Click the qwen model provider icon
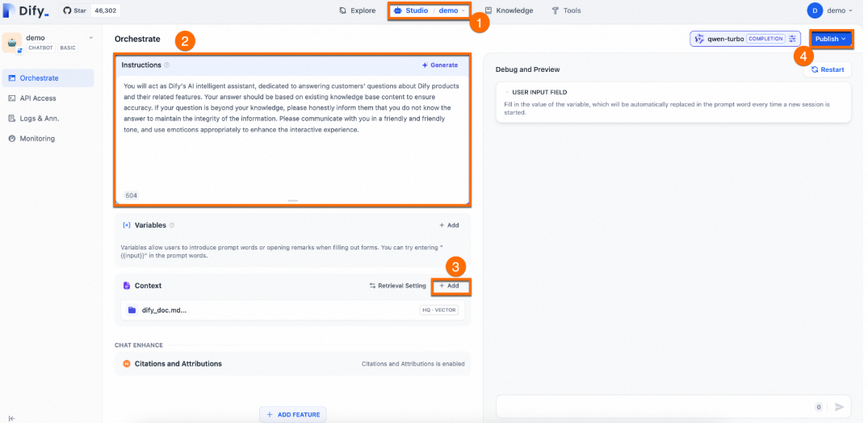The width and height of the screenshot is (868, 423). 700,39
